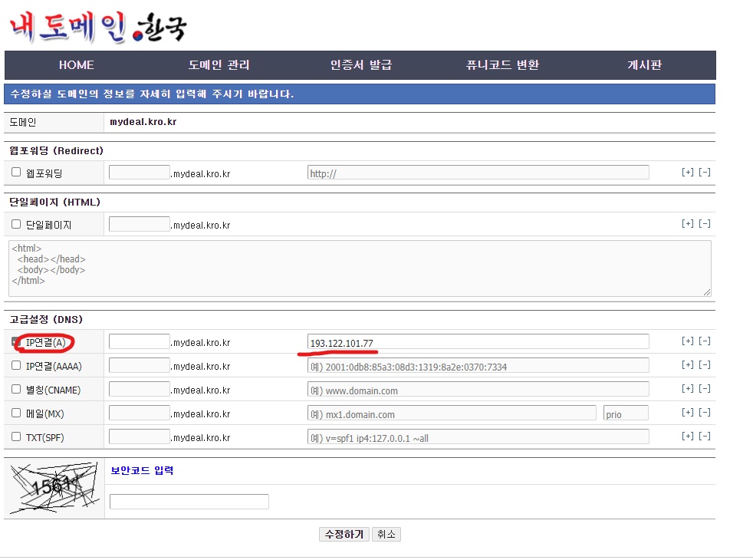753x560 pixels.
Task: Click the captcha security code image
Action: coord(54,487)
